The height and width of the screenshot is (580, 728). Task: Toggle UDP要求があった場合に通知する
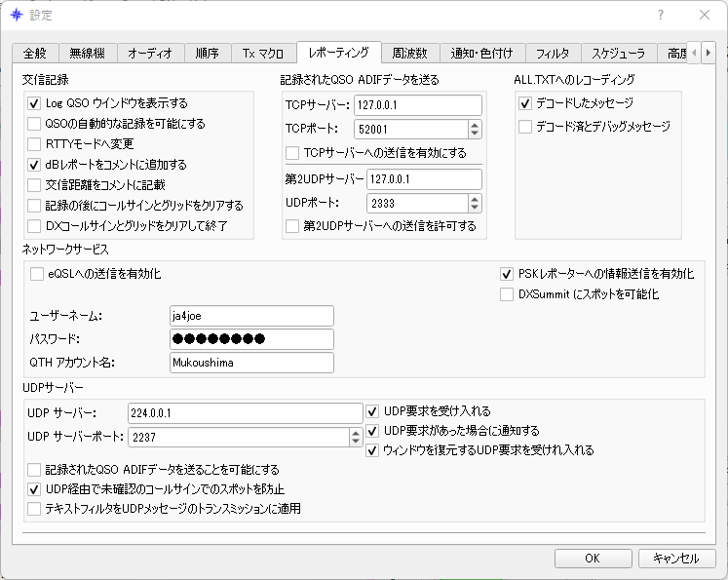pos(372,431)
